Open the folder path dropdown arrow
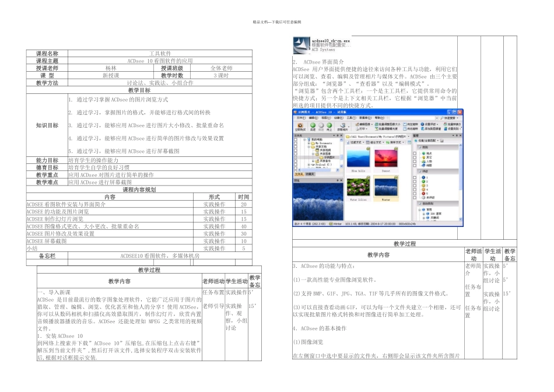The height and width of the screenshot is (392, 554). (x=408, y=136)
